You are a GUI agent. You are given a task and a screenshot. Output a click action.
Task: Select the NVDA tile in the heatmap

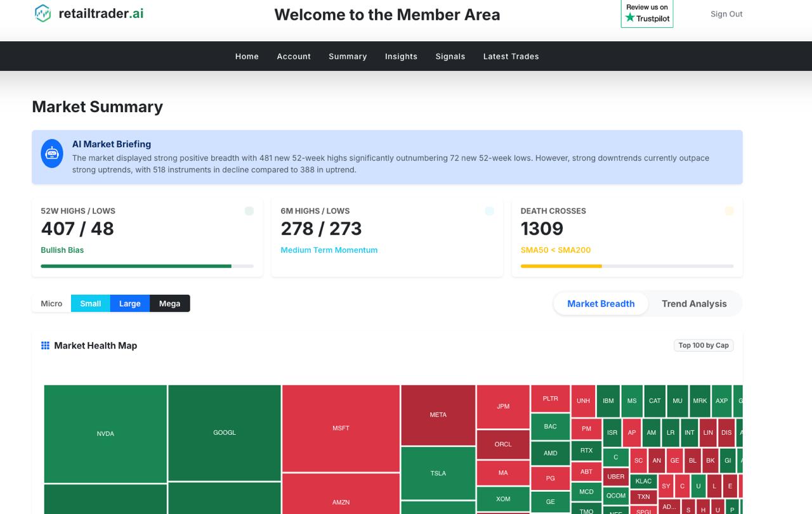click(x=105, y=434)
